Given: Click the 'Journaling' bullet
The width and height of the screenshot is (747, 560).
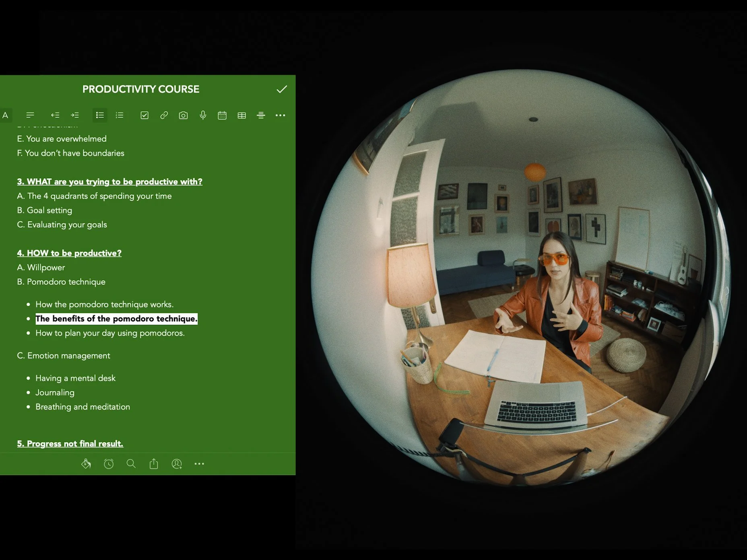Looking at the screenshot, I should [55, 393].
